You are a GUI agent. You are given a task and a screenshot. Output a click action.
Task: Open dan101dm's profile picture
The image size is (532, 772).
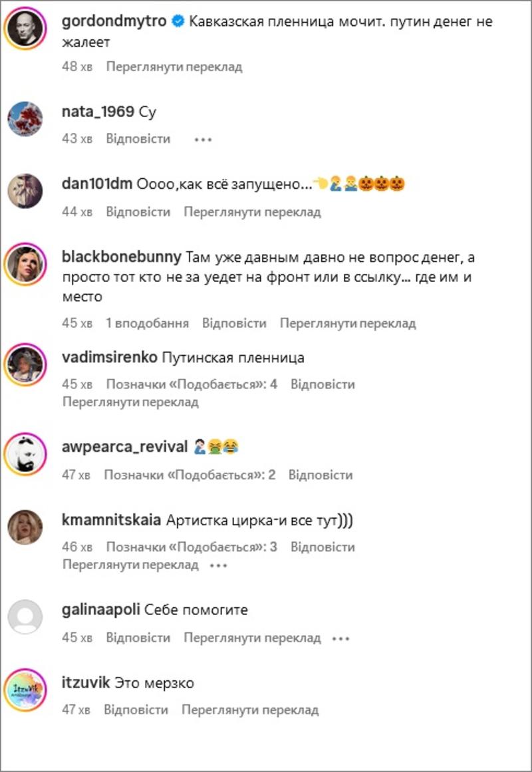coord(25,191)
